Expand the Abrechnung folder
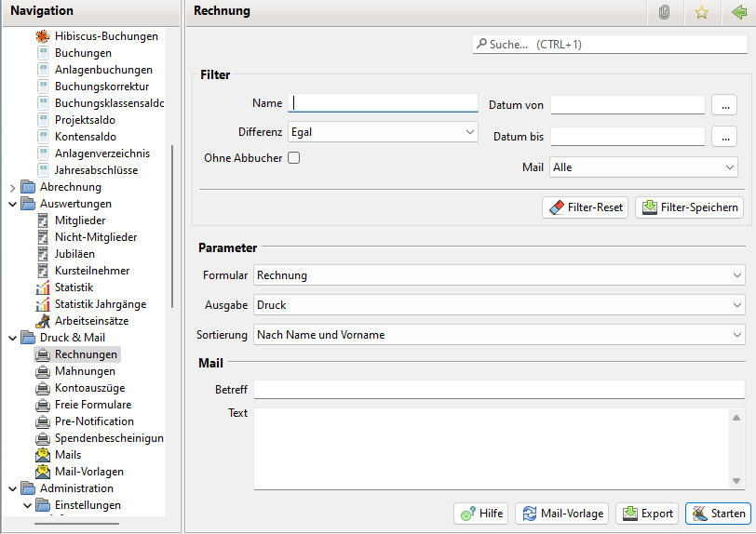This screenshot has height=534, width=756. click(13, 187)
